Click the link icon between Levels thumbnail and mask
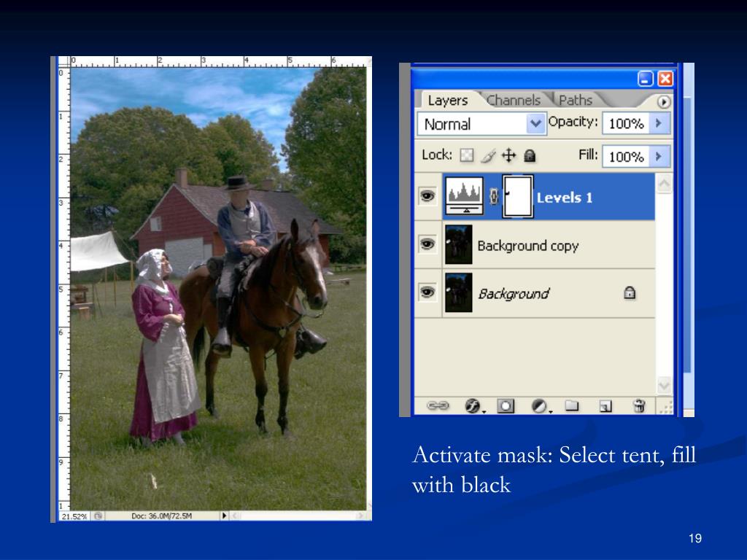The width and height of the screenshot is (747, 560). click(x=494, y=197)
